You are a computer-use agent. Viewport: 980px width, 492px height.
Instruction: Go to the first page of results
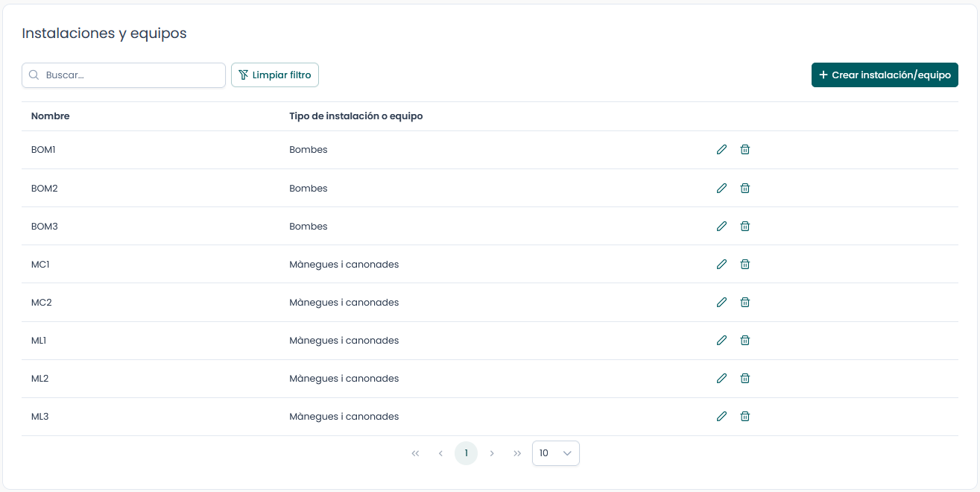pyautogui.click(x=415, y=453)
